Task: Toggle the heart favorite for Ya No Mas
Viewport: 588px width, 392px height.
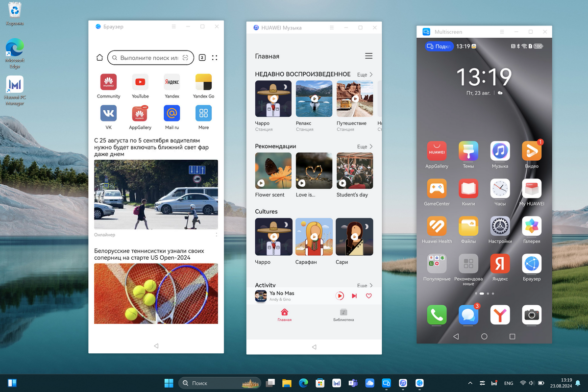Action: 369,296
